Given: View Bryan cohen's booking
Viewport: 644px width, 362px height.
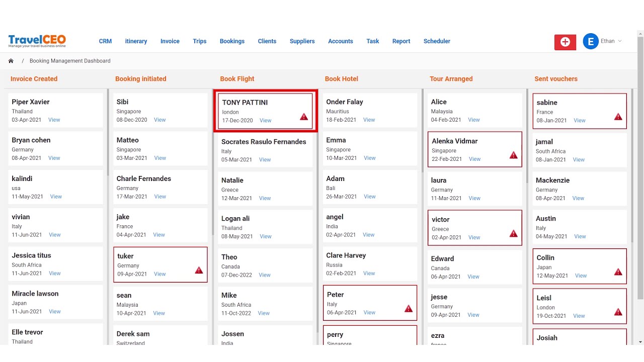Looking at the screenshot, I should click(x=54, y=158).
